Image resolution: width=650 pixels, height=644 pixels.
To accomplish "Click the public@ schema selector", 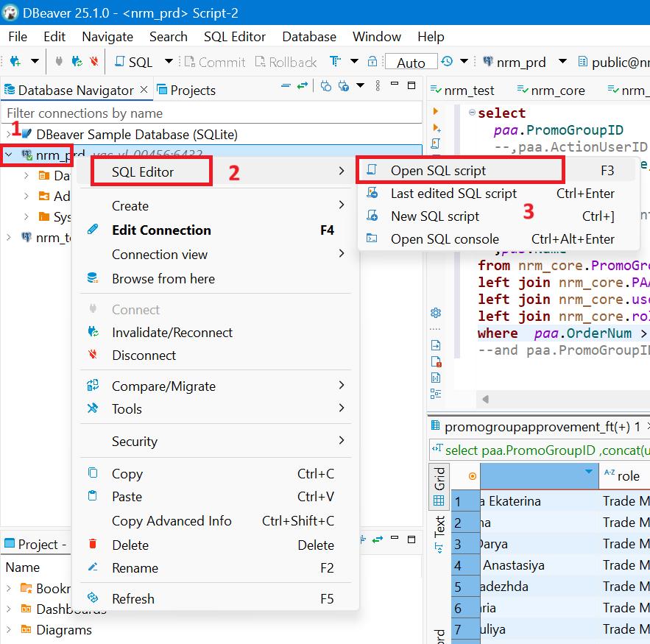I will point(614,62).
